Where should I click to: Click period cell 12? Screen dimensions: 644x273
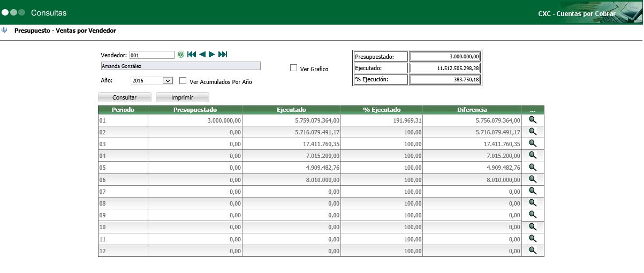click(123, 251)
